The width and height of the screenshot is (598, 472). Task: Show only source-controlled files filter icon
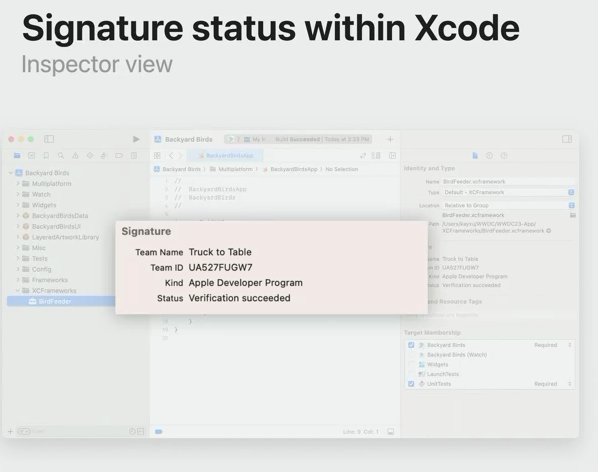(141, 432)
